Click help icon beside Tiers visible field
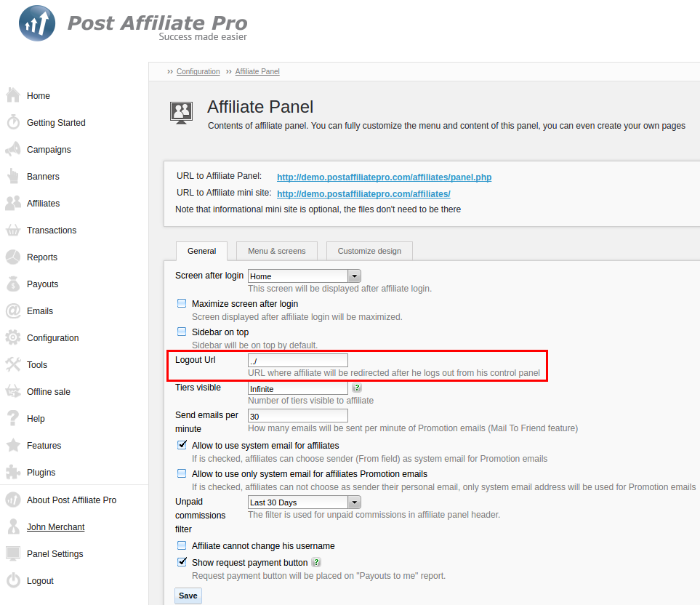The image size is (700, 605). (x=357, y=388)
